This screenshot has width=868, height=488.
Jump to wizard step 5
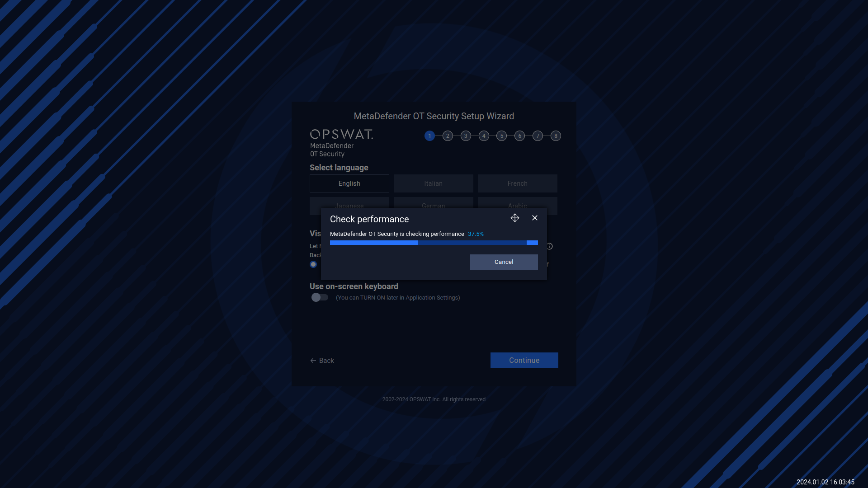point(502,136)
